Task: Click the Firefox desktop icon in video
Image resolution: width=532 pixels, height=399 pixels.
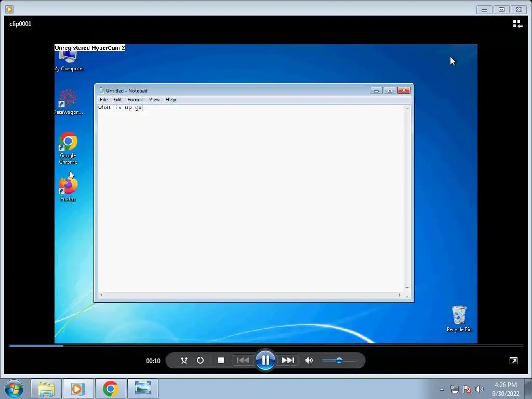Action: click(68, 189)
